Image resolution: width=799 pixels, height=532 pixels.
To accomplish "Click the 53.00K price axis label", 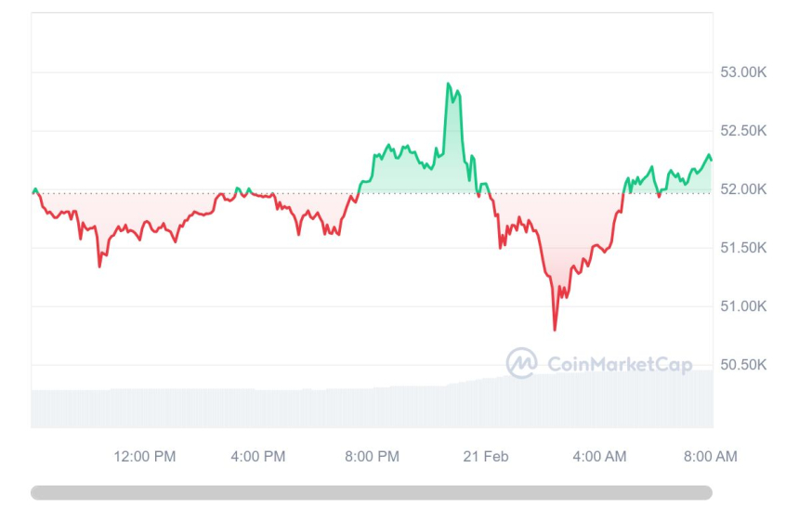I will point(743,72).
